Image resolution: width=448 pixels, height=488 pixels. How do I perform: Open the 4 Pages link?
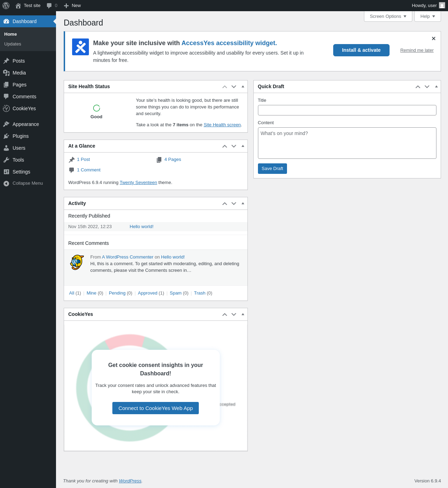(x=173, y=160)
